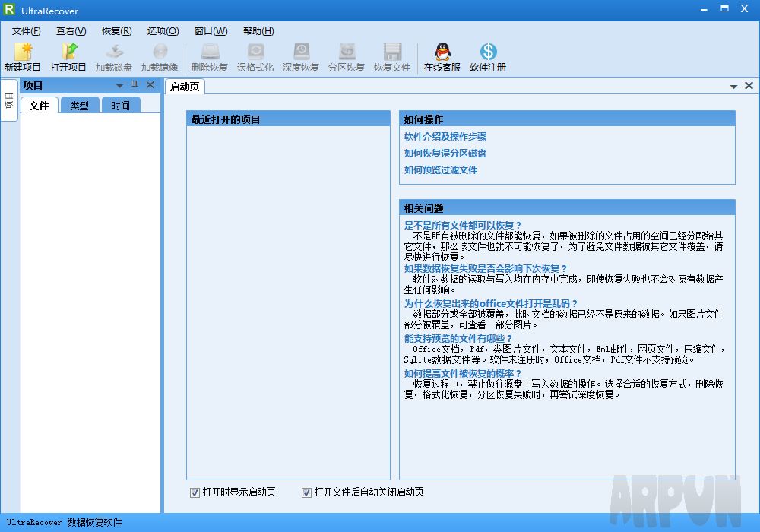Viewport: 760px width, 532px height.
Task: Close the 项目 side panel
Action: point(150,85)
